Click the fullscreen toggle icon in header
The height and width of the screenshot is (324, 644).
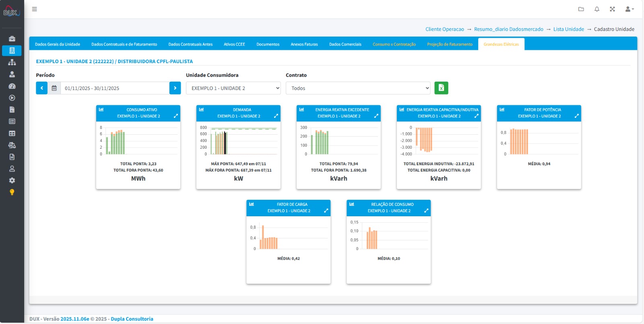612,9
